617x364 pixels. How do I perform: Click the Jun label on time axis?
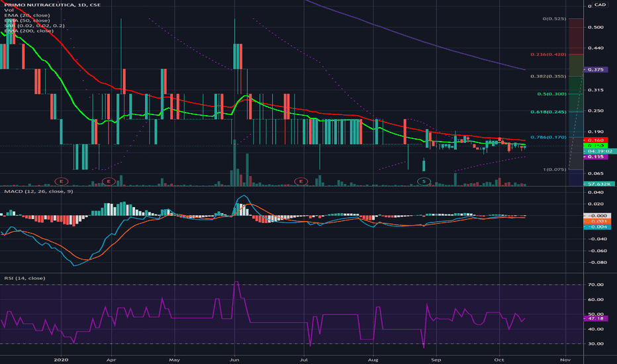234,359
